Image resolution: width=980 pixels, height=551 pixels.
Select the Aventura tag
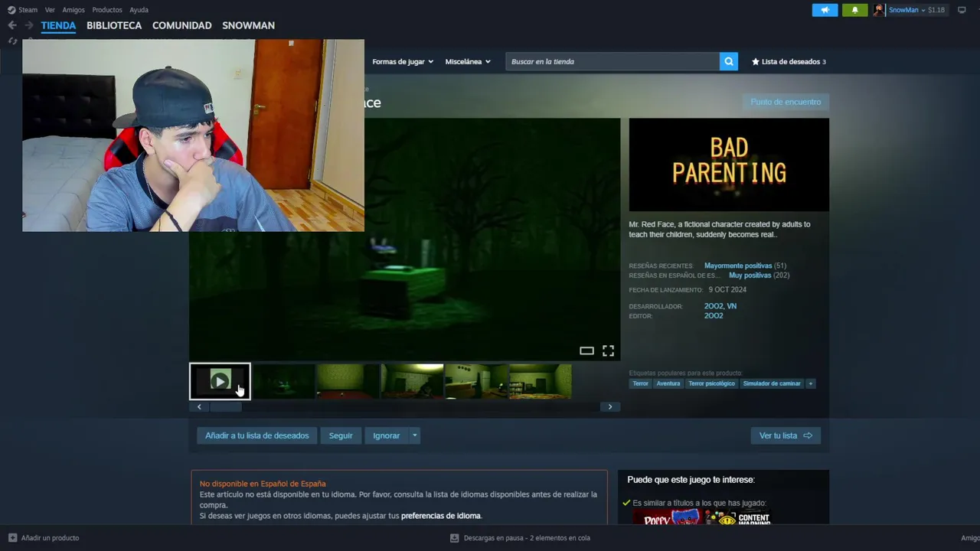(668, 383)
